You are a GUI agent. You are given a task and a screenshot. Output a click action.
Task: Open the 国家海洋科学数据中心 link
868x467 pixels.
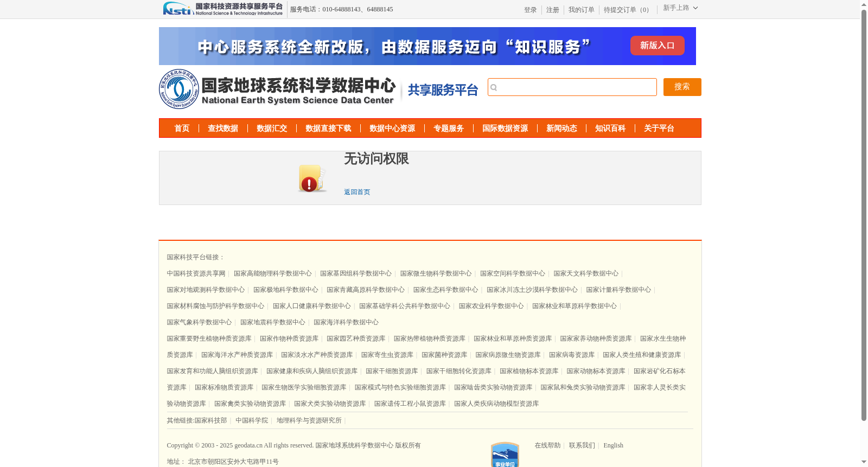pos(346,323)
